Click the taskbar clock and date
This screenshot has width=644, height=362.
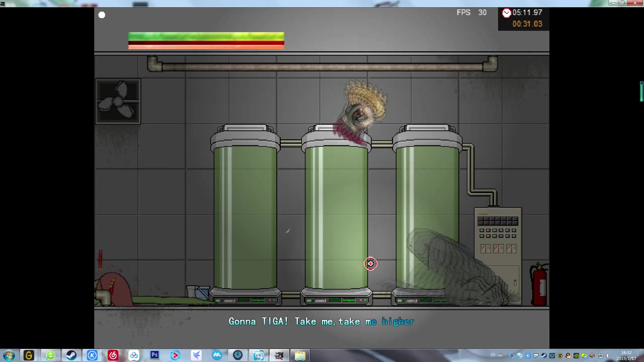click(626, 355)
